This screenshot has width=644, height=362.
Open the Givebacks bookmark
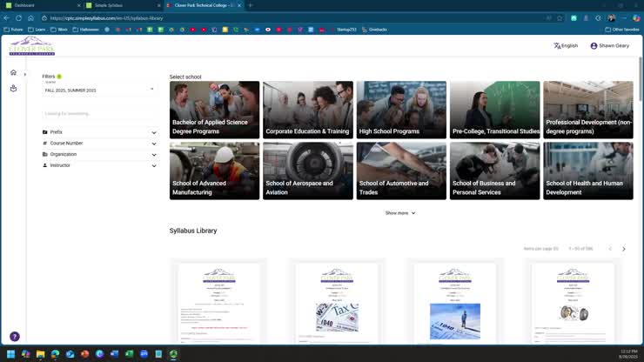click(x=374, y=30)
